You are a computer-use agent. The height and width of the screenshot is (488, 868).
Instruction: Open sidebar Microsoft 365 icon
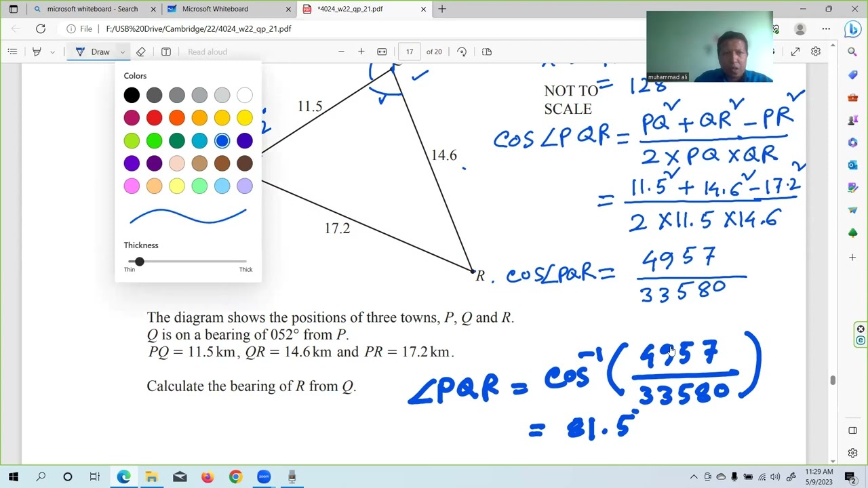[852, 142]
